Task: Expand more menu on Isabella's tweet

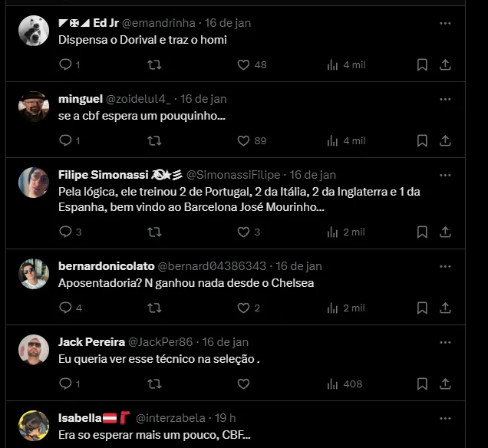Action: 445,418
